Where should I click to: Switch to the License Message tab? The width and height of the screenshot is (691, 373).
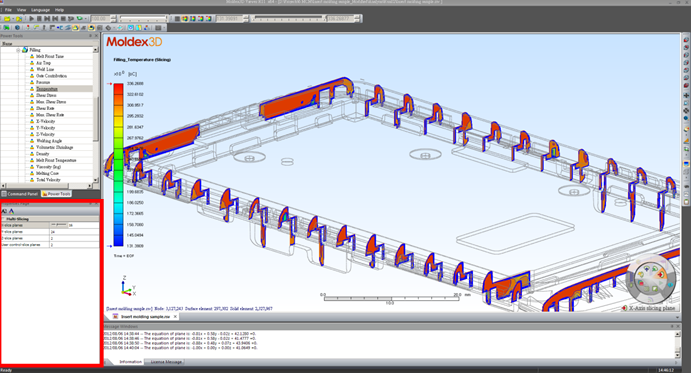pyautogui.click(x=166, y=362)
